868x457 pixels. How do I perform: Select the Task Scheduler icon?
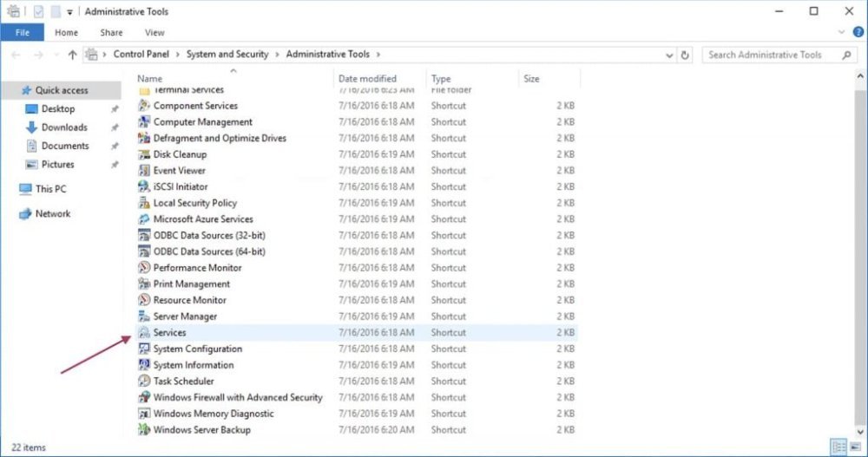(144, 382)
